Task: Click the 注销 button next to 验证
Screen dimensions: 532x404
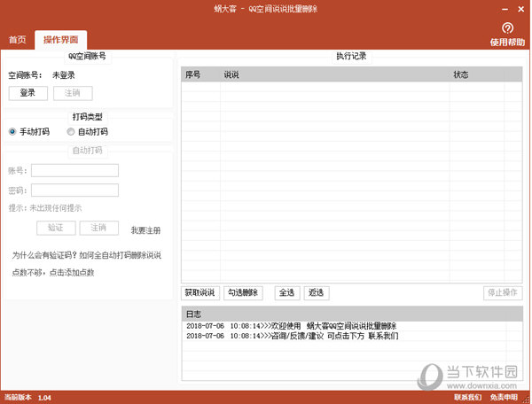Action: coord(99,228)
